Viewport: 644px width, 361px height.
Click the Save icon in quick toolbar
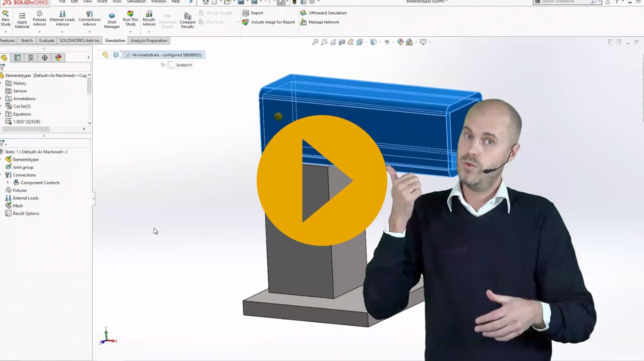pyautogui.click(x=242, y=2)
